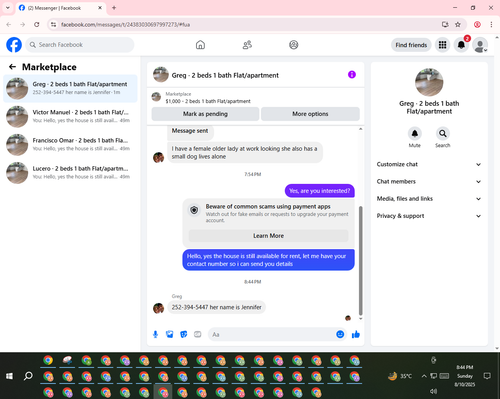
Task: Open the Francisco Omar conversation
Action: pos(70,145)
